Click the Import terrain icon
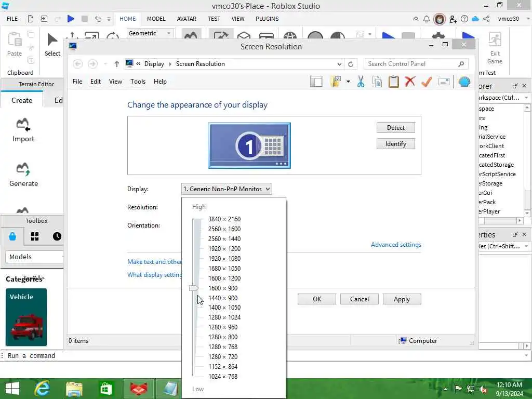 (23, 124)
